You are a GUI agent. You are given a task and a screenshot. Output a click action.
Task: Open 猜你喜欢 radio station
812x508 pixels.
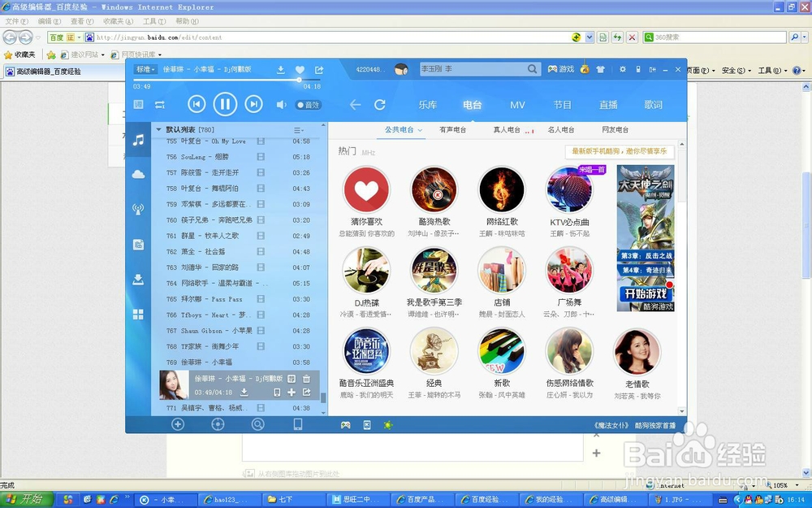tap(366, 190)
